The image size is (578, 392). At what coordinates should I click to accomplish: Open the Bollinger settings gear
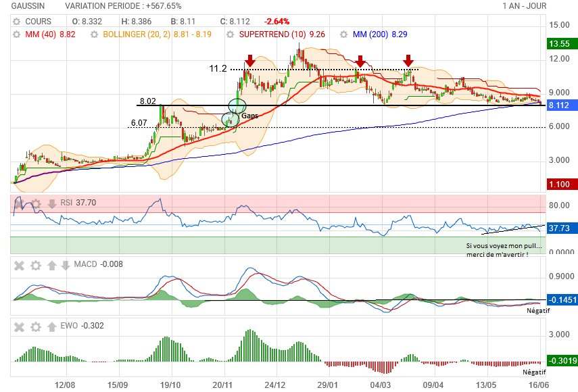click(x=95, y=34)
